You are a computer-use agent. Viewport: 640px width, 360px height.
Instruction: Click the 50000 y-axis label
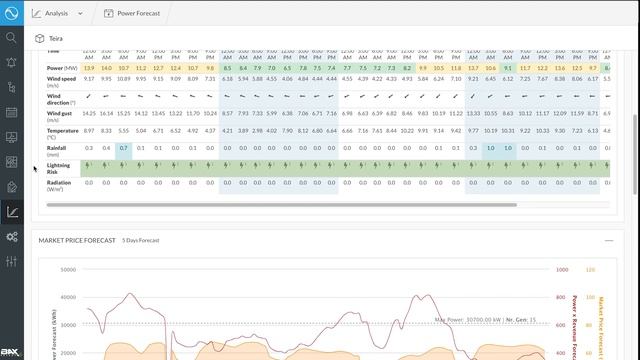(68, 270)
